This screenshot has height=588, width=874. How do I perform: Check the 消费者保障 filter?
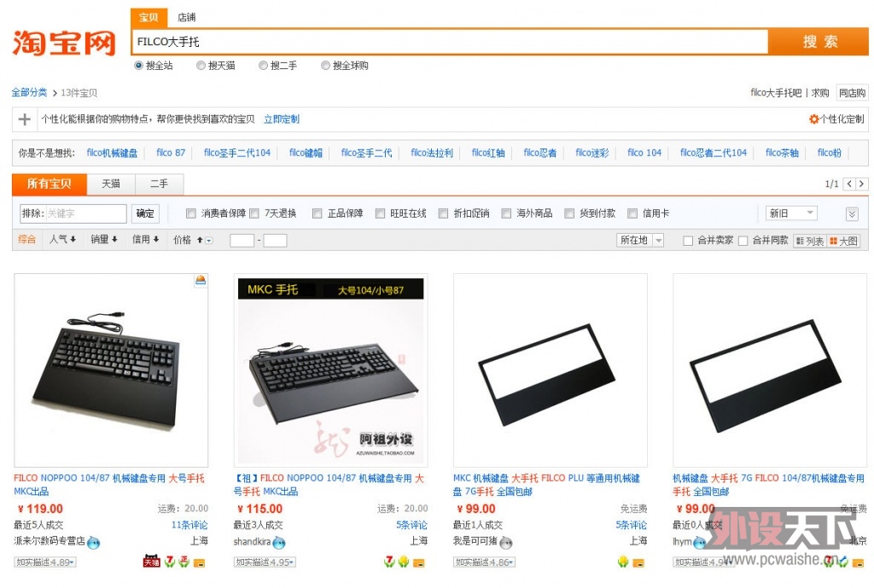pyautogui.click(x=191, y=213)
